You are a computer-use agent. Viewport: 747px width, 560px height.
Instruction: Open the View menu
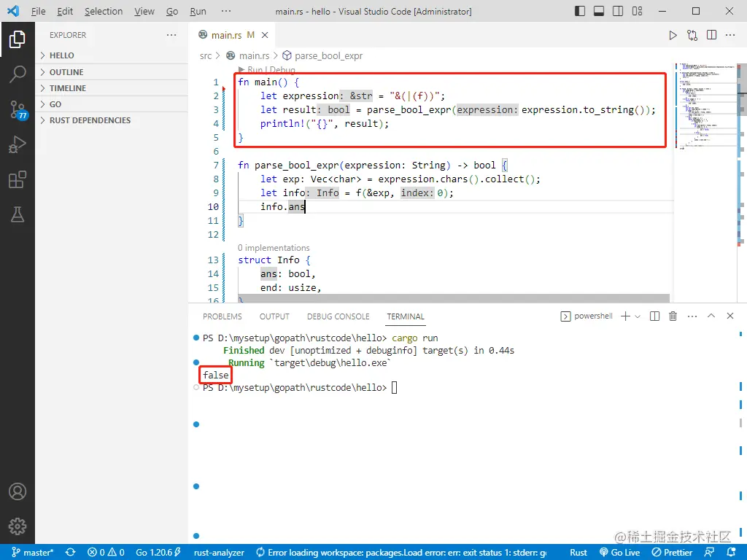coord(144,11)
